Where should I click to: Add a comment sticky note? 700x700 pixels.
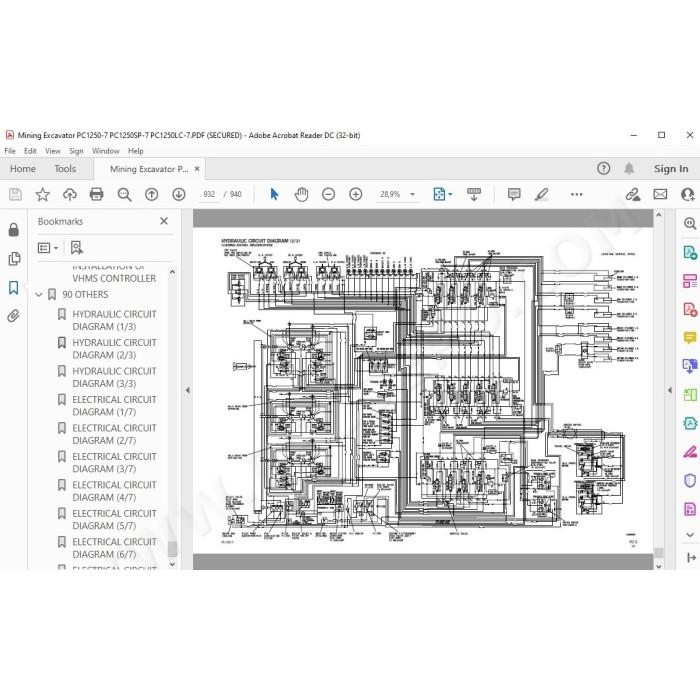[x=514, y=194]
